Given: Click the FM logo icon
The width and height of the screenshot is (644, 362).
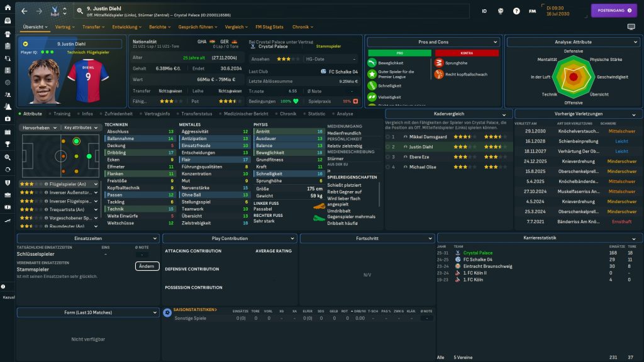Looking at the screenshot, I should [533, 11].
